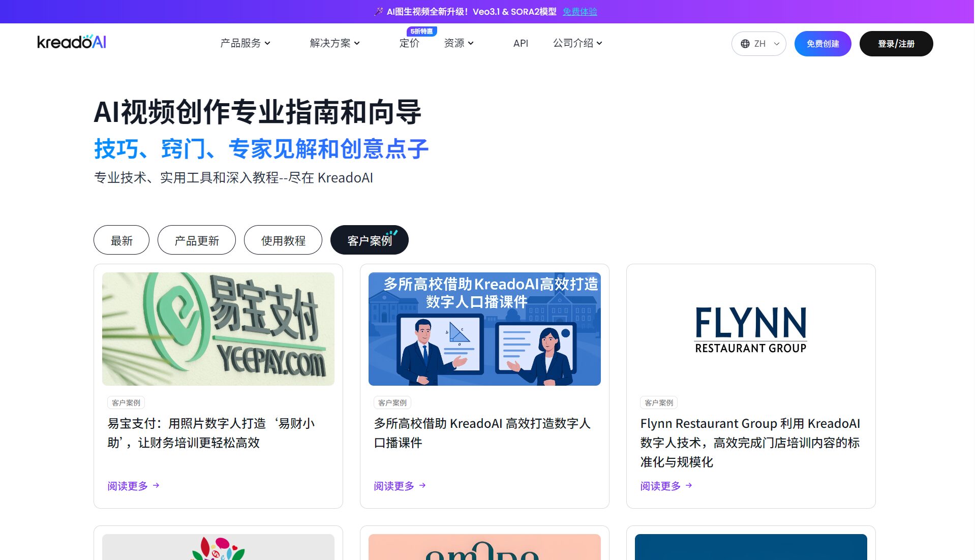Click the 5折特惠 discount badge
The height and width of the screenshot is (560, 975).
coord(421,32)
